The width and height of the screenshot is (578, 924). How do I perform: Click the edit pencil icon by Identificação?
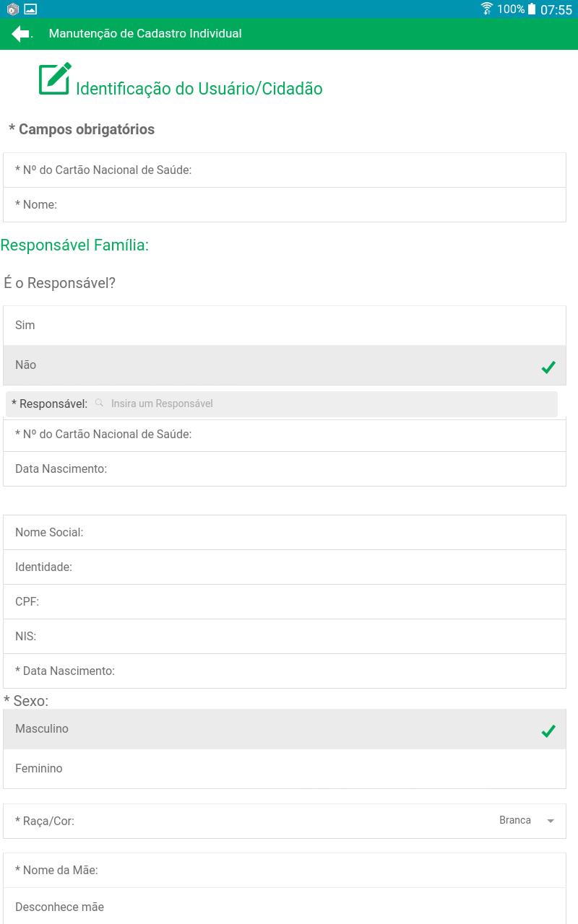coord(55,79)
